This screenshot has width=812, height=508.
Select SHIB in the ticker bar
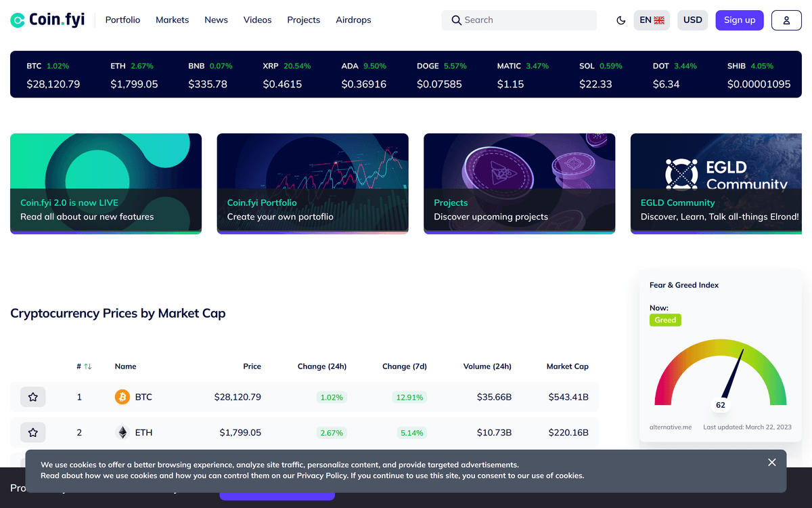pos(759,75)
